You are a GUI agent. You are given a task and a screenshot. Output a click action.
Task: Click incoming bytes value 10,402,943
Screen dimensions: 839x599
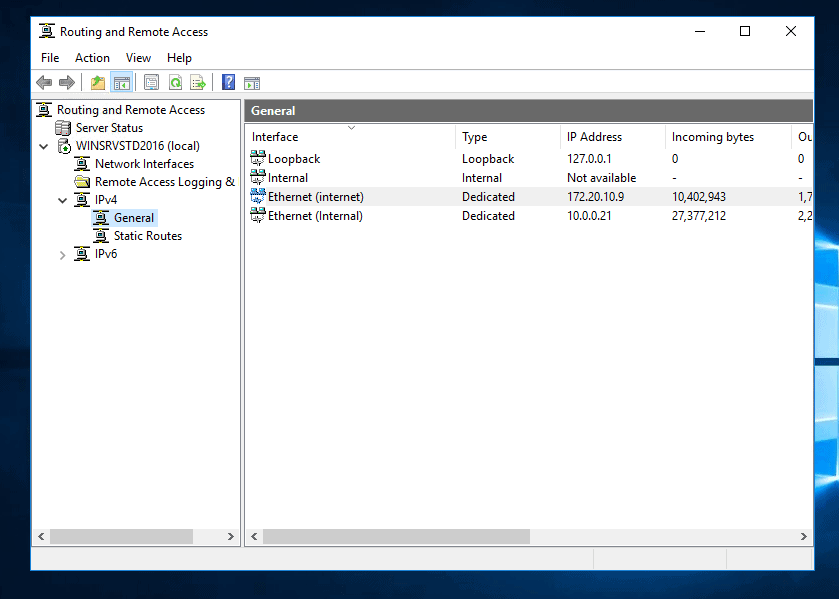(698, 196)
